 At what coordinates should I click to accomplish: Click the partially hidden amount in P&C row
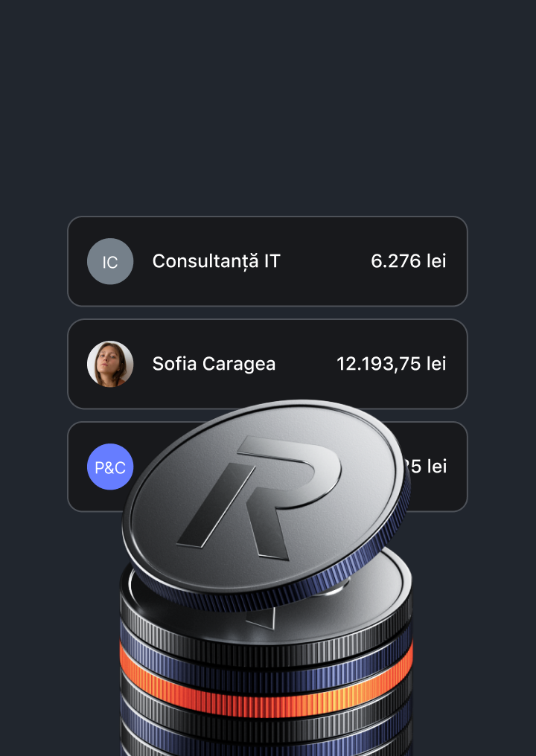[428, 467]
